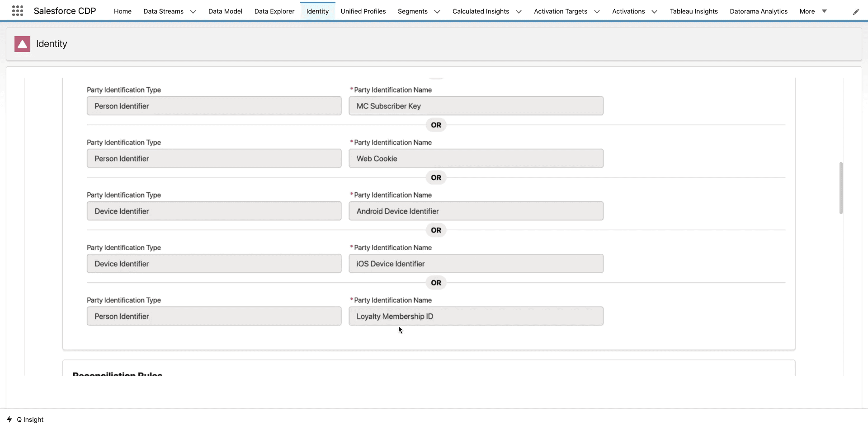Expand the Calculated Insights chevron menu

[519, 12]
